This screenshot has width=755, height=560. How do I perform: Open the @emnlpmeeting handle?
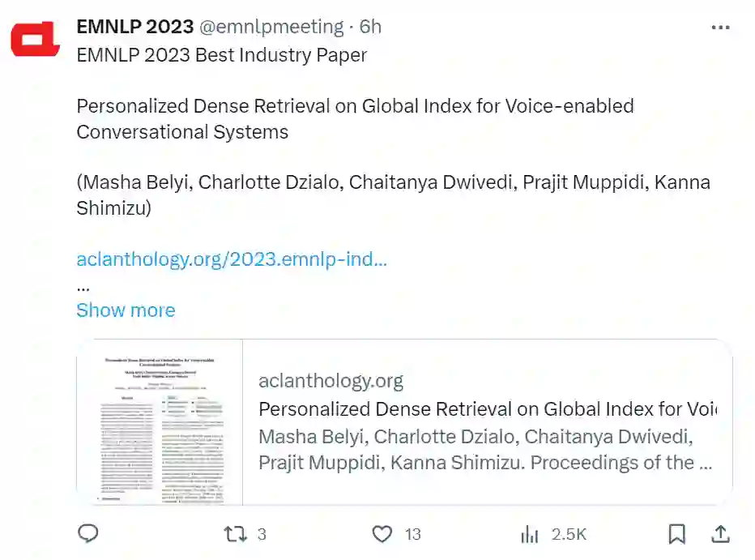click(x=271, y=27)
